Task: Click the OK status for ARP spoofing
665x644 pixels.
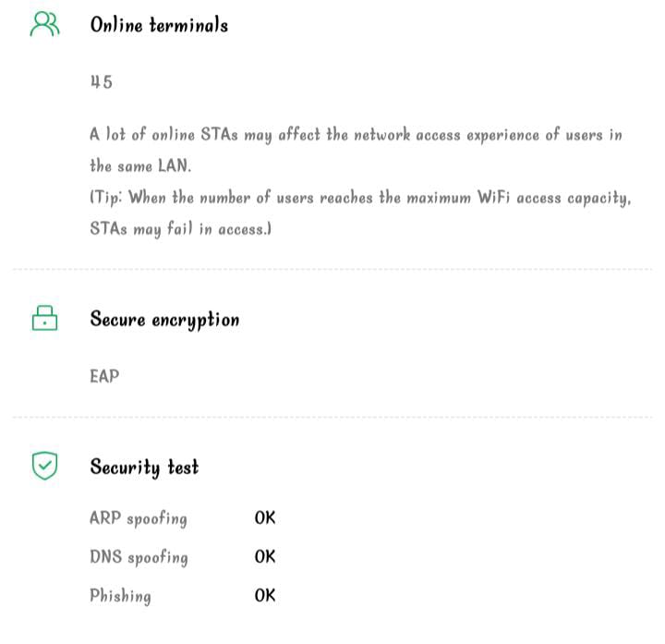Action: click(265, 517)
